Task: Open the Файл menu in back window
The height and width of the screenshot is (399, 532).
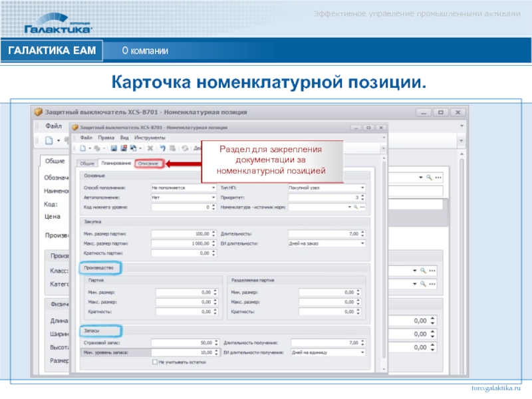Action: pos(54,126)
